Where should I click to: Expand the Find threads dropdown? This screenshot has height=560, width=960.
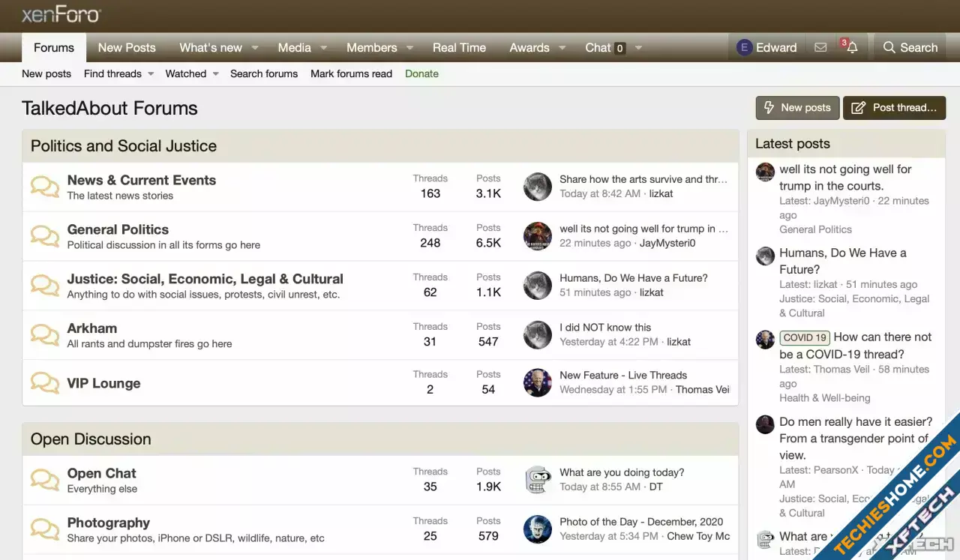tap(150, 73)
